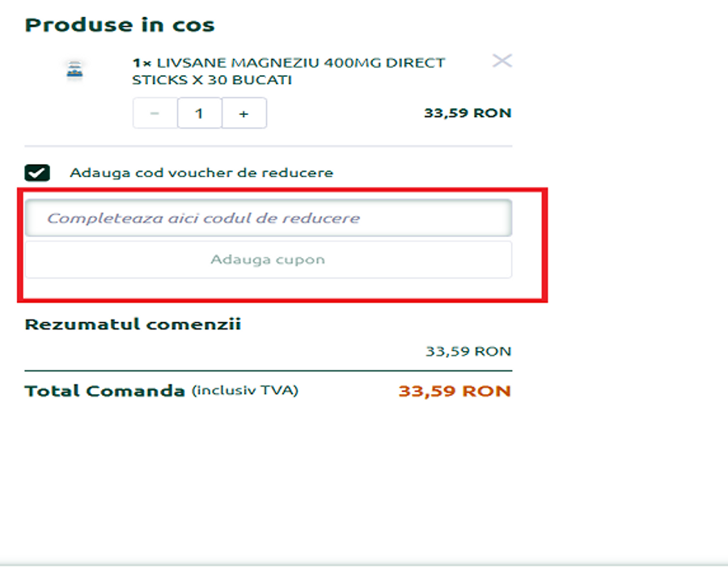Click 'Adauga cod voucher de reducere' label
The image size is (728, 572).
[201, 172]
